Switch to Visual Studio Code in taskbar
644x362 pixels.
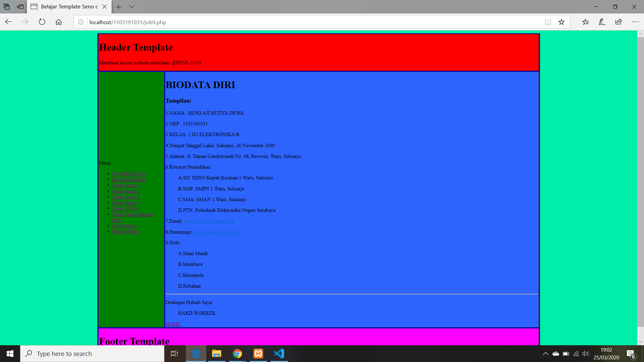click(x=279, y=354)
